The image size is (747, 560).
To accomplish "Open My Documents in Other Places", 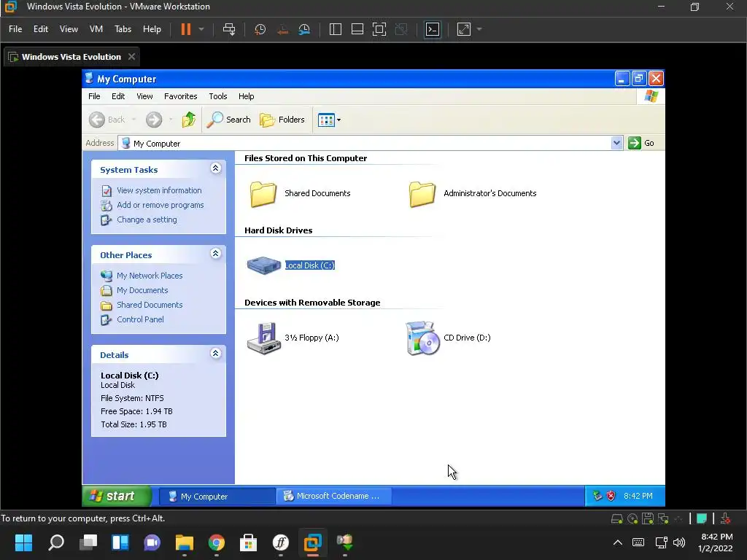I will coord(142,290).
